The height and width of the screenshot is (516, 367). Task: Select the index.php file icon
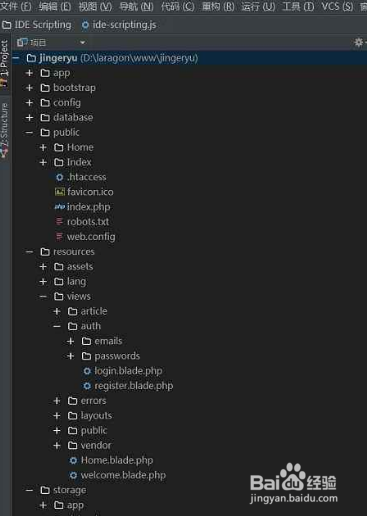[60, 207]
